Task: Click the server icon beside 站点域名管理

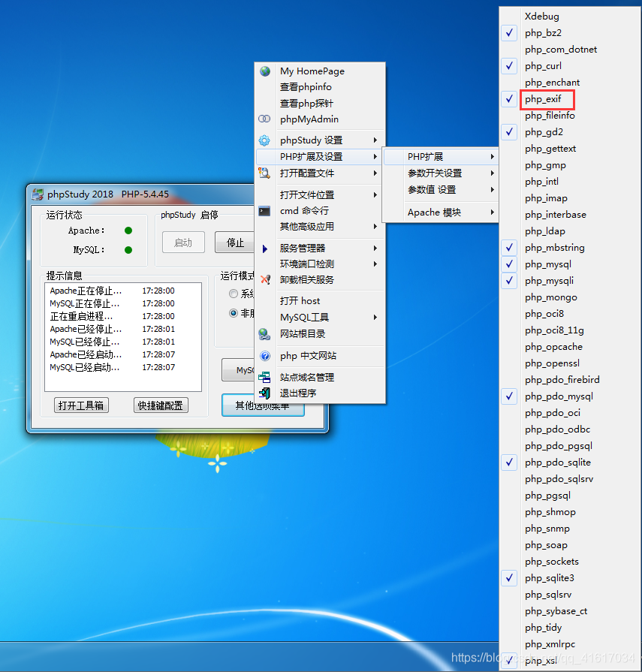Action: pyautogui.click(x=264, y=377)
